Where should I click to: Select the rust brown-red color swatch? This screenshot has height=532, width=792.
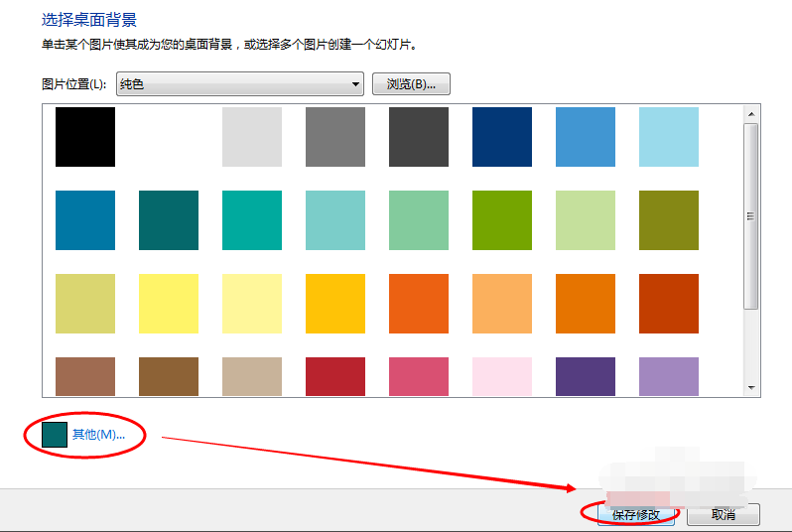click(x=669, y=304)
